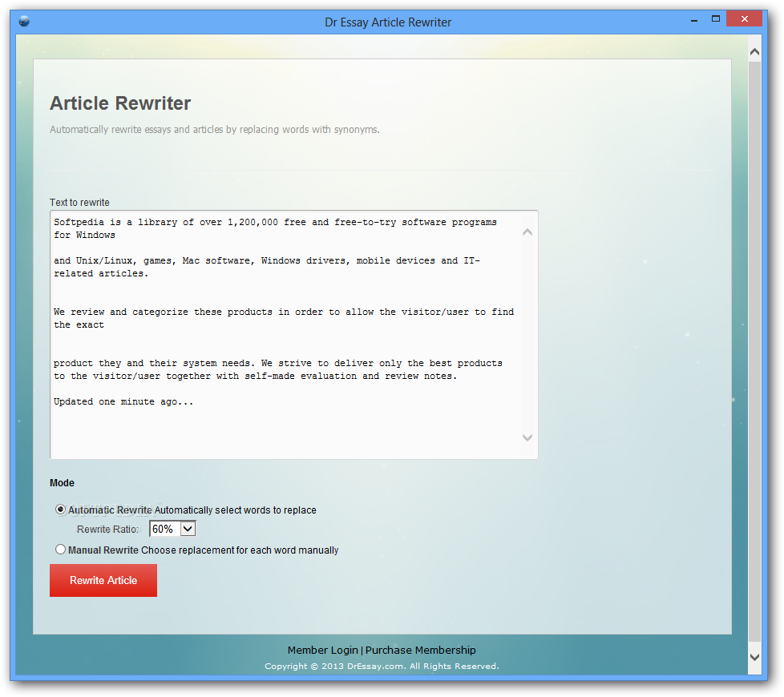Viewport: 784px width, 697px height.
Task: Click the copyright 2013 DrEssay.com text
Action: (x=382, y=666)
